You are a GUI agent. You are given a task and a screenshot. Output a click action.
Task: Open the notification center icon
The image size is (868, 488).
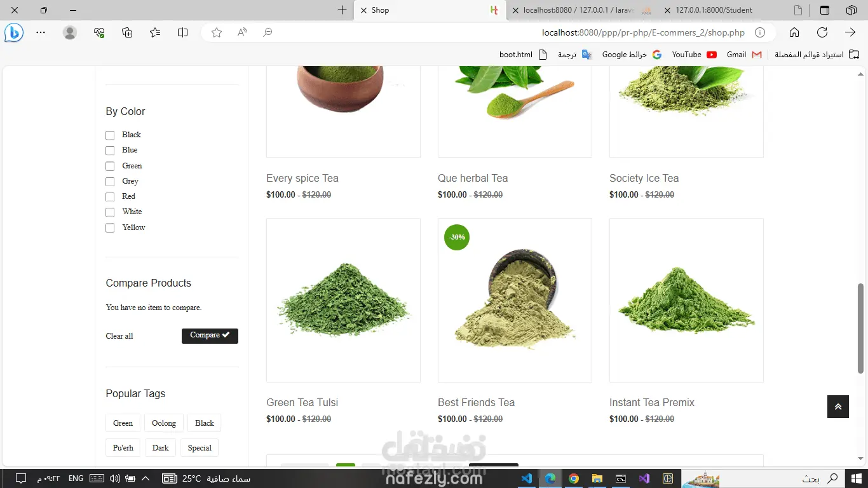20,478
